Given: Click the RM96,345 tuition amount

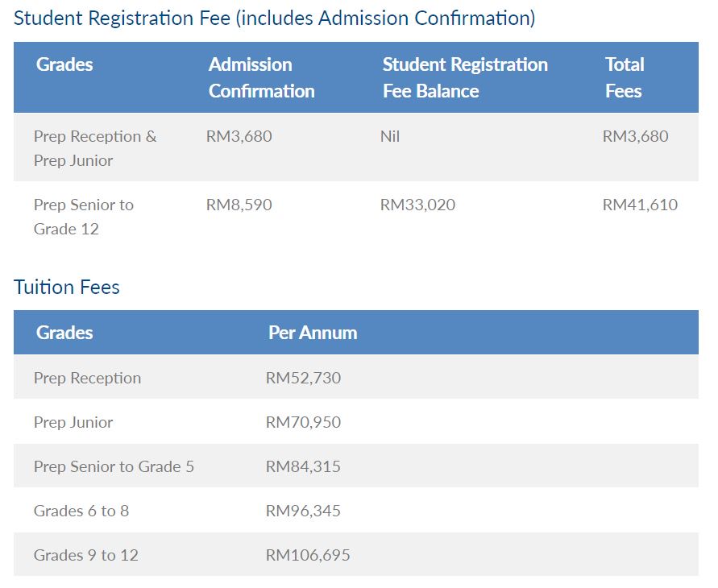Looking at the screenshot, I should 303,511.
